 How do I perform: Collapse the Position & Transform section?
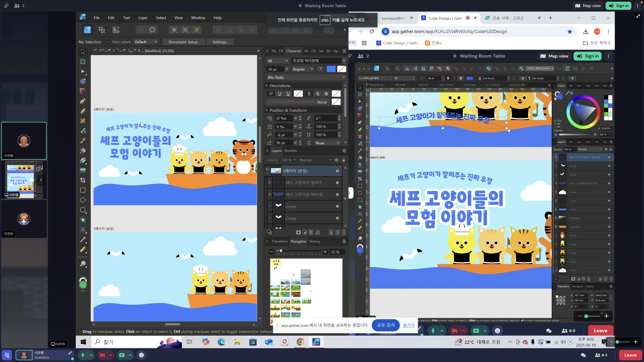(267, 110)
